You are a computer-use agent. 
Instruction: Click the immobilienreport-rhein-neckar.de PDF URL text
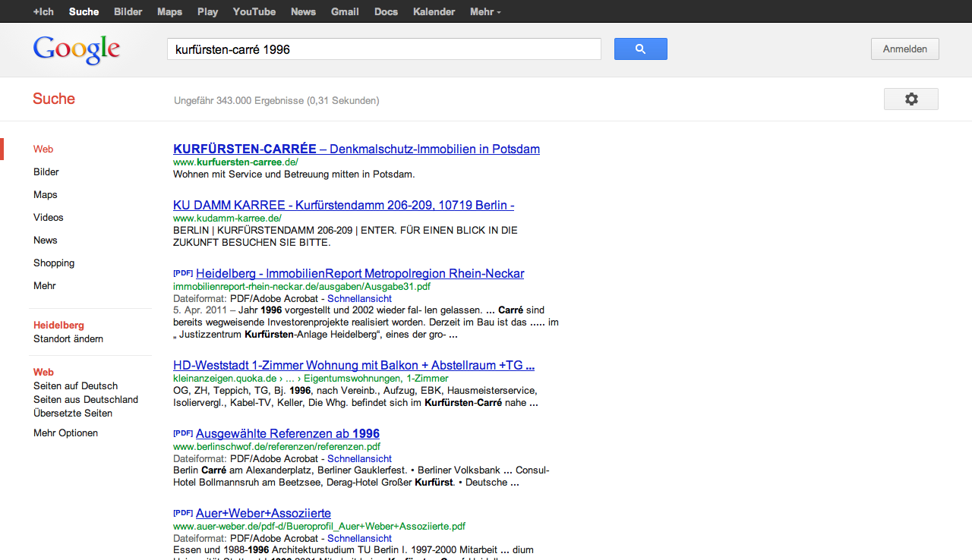301,287
